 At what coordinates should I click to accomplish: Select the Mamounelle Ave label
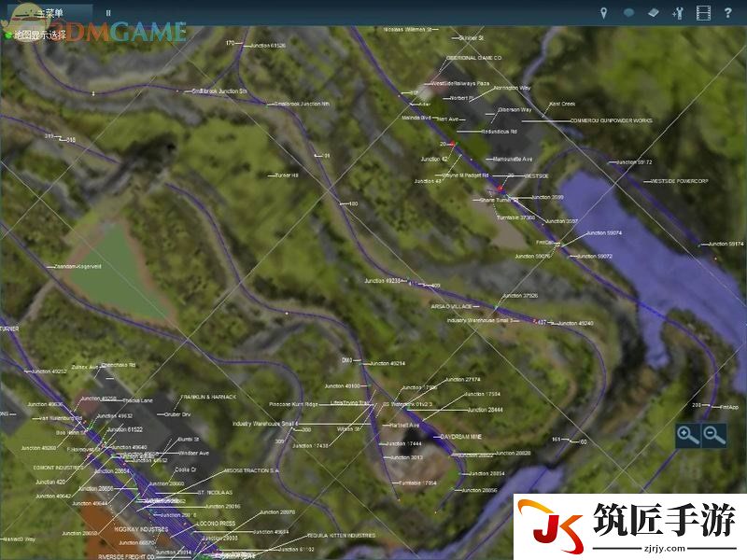(513, 159)
